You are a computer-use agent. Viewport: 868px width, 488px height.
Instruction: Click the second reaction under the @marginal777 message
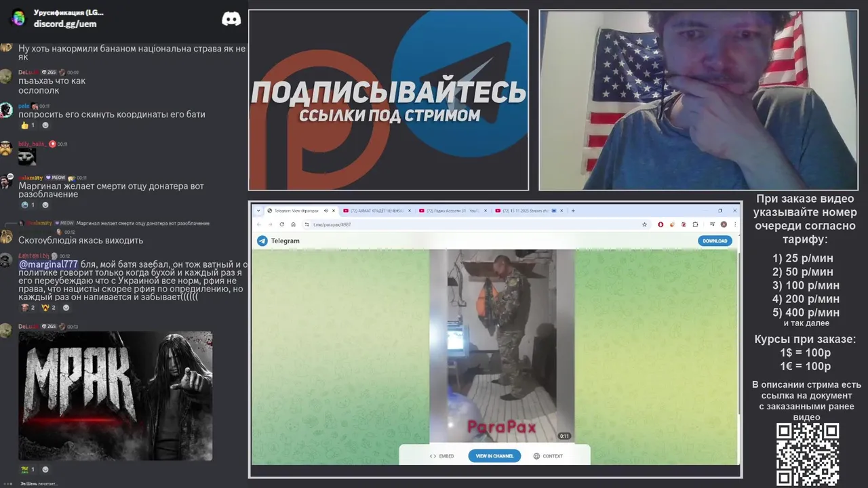coord(48,308)
